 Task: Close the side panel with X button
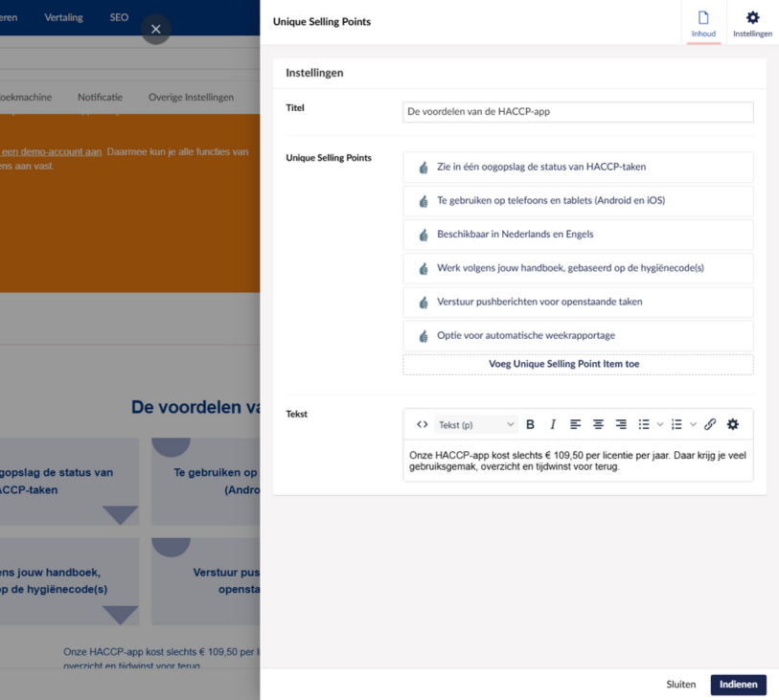[x=156, y=29]
